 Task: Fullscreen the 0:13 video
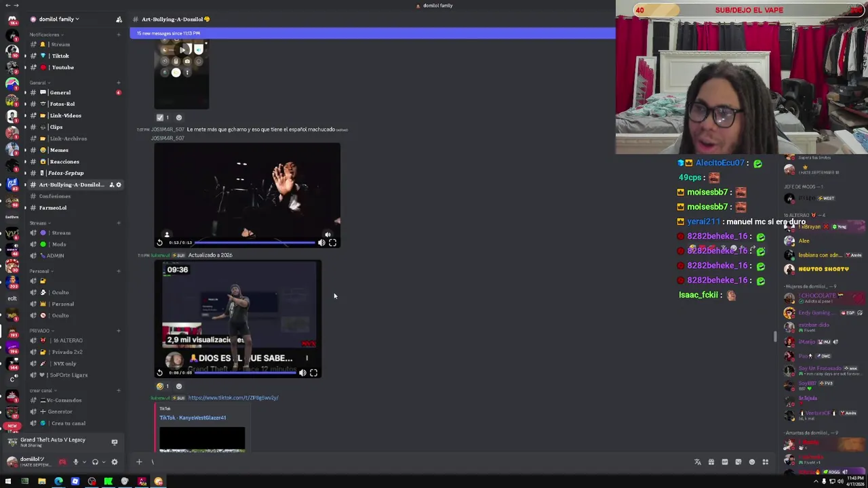[x=332, y=242]
